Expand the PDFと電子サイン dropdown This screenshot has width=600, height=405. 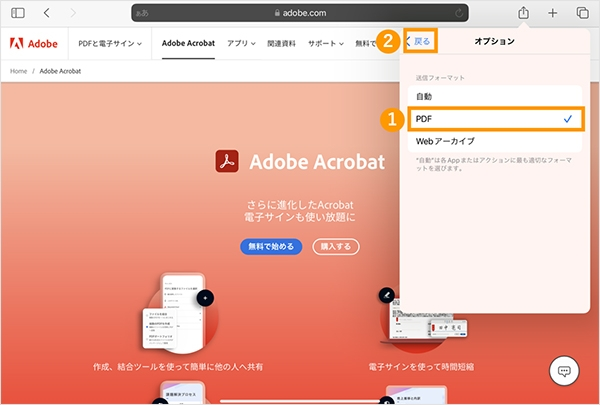[x=110, y=44]
